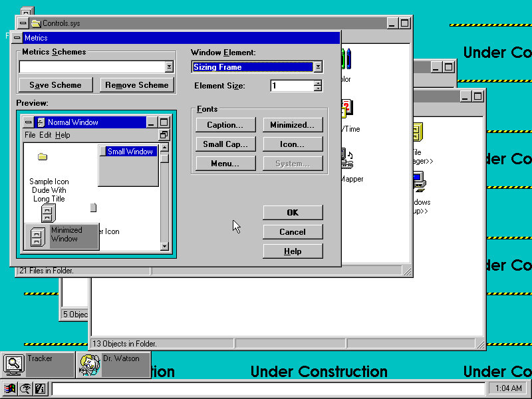
Task: Click the eye icon on the taskbar
Action: [x=25, y=389]
